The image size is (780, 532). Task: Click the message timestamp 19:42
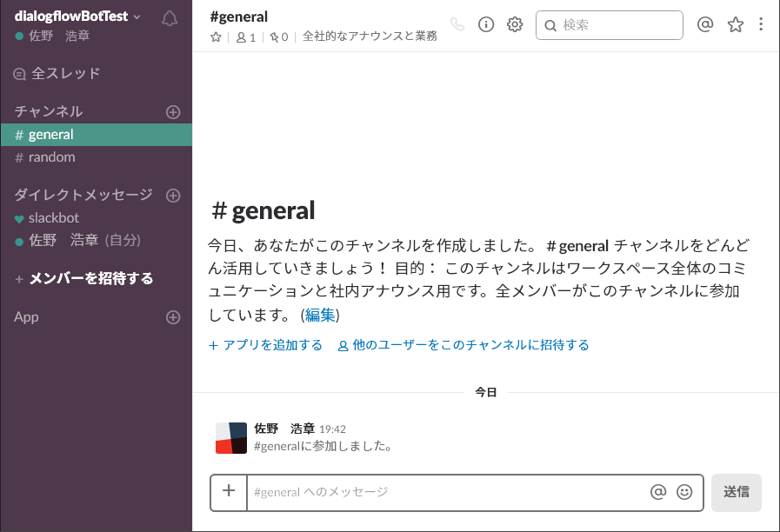coord(332,429)
